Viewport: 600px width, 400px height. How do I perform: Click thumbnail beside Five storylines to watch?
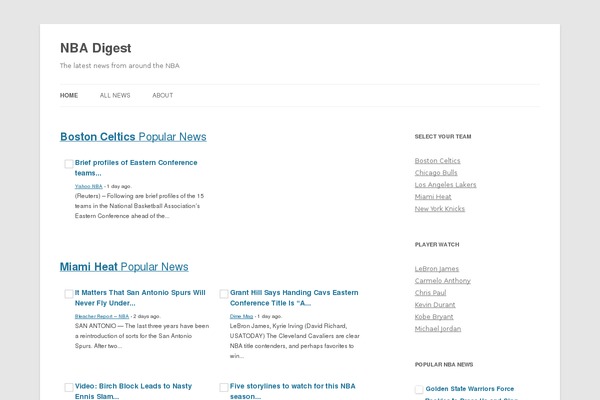(224, 387)
